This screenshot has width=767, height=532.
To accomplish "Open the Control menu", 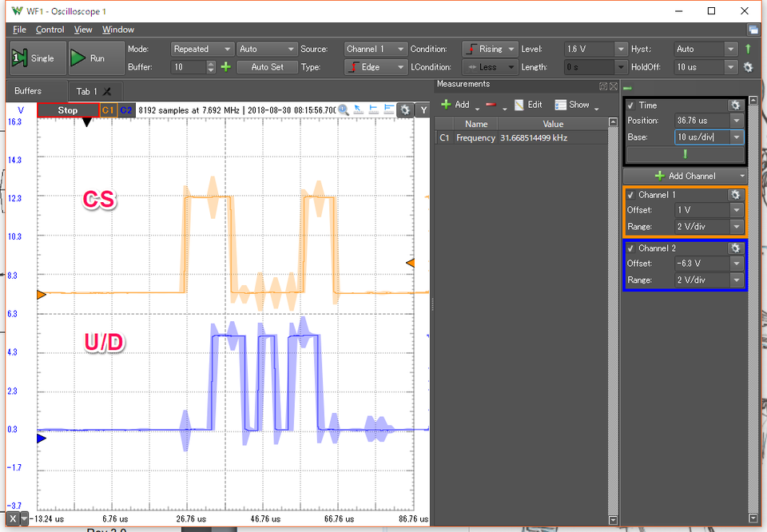I will (50, 30).
